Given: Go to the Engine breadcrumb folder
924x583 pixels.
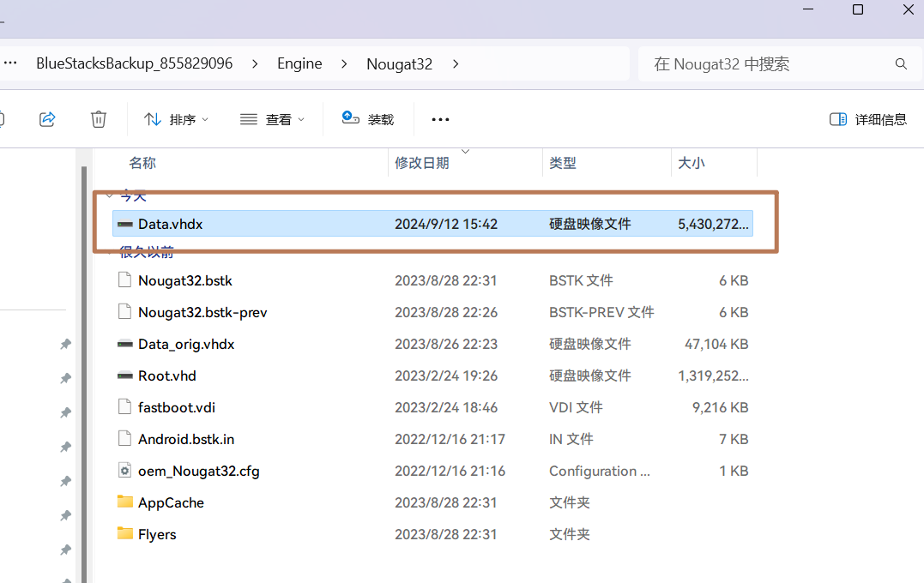Looking at the screenshot, I should coord(299,63).
